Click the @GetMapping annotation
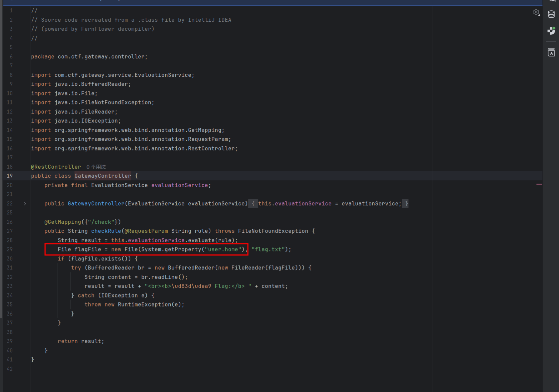559x392 pixels. click(63, 222)
